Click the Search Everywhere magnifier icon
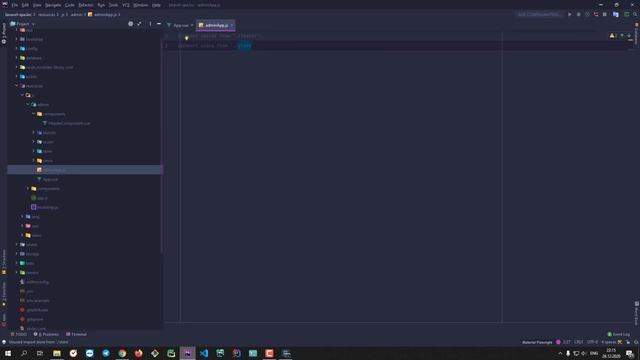Viewport: 640px width, 360px height. (x=635, y=15)
